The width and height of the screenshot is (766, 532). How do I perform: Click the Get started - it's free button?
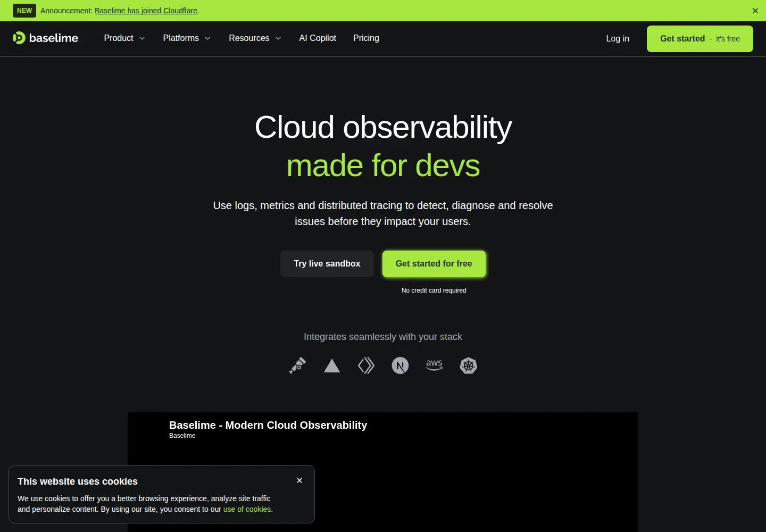click(x=700, y=39)
